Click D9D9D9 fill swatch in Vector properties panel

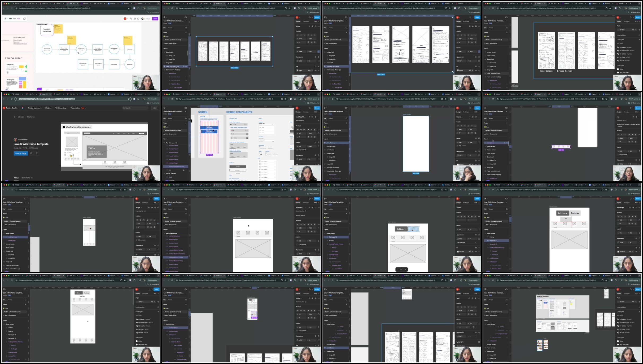458,252
